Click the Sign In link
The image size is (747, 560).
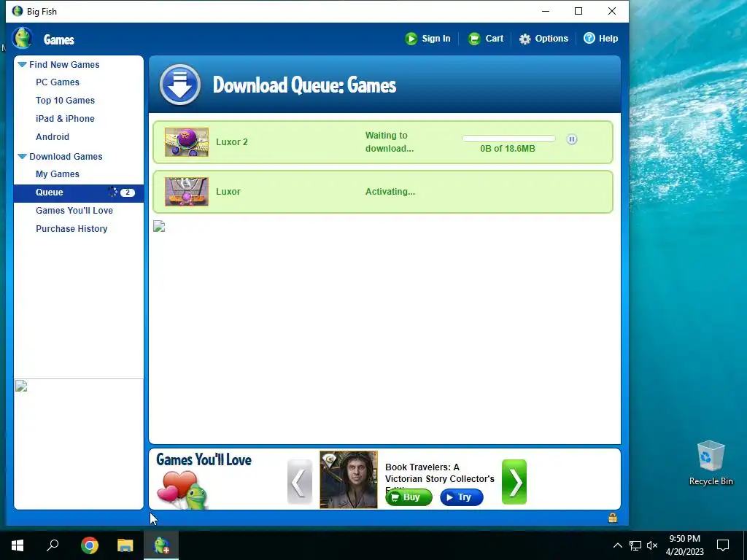click(x=436, y=39)
